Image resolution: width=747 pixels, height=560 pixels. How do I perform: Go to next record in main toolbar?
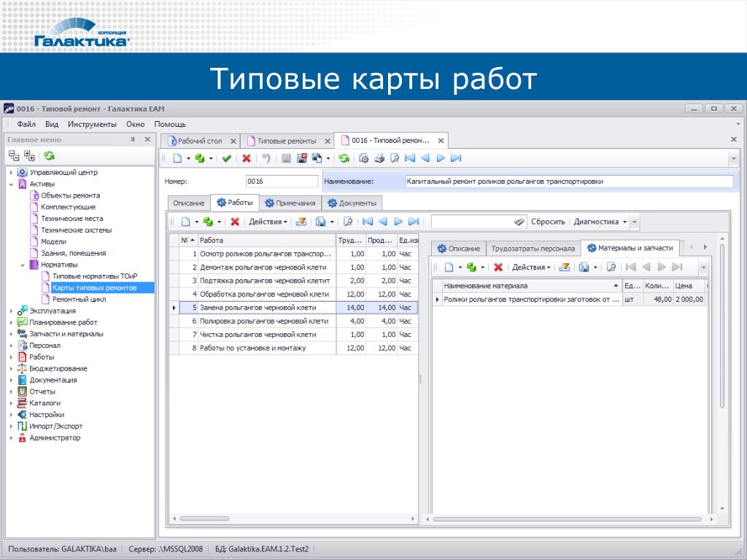[441, 158]
